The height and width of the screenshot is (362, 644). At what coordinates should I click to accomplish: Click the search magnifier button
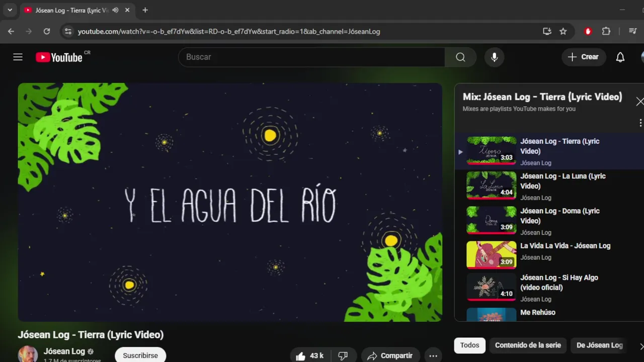[x=460, y=57]
